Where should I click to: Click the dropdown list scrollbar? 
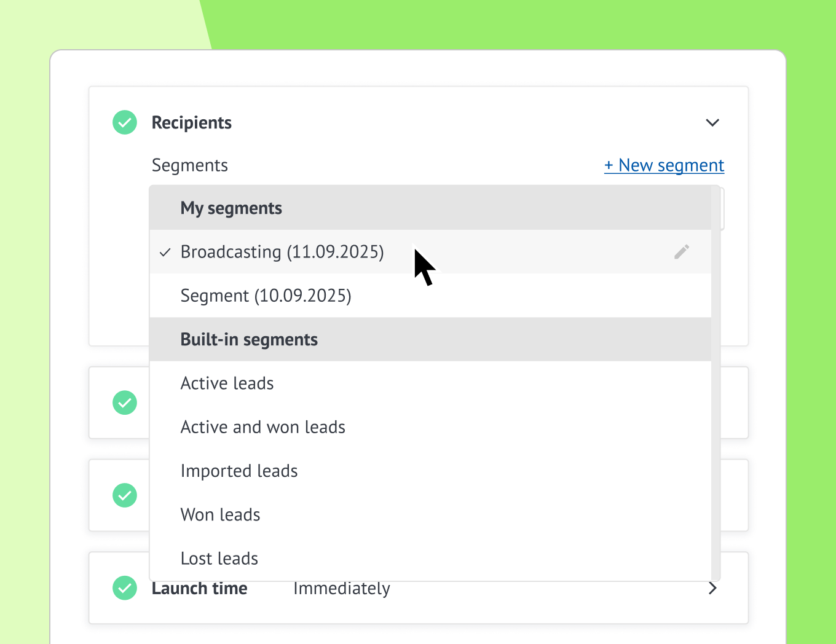pyautogui.click(x=716, y=382)
